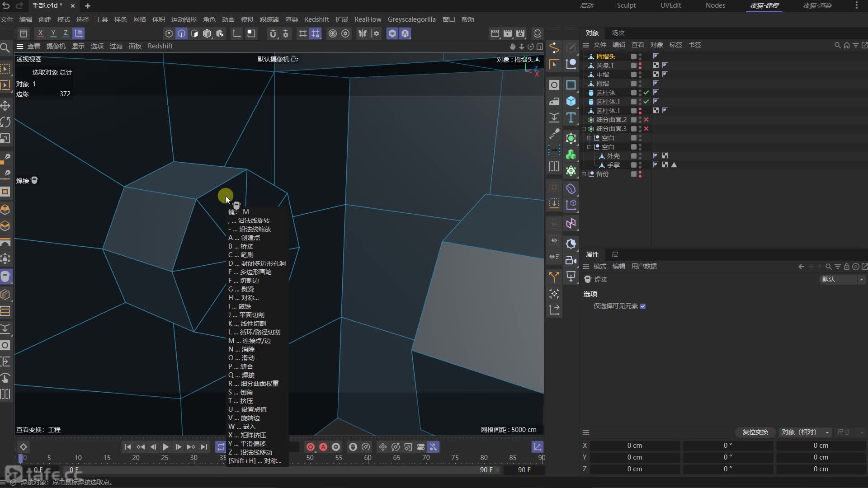868x488 pixels.
Task: Click filter icon in Object Manager
Action: pos(856,45)
